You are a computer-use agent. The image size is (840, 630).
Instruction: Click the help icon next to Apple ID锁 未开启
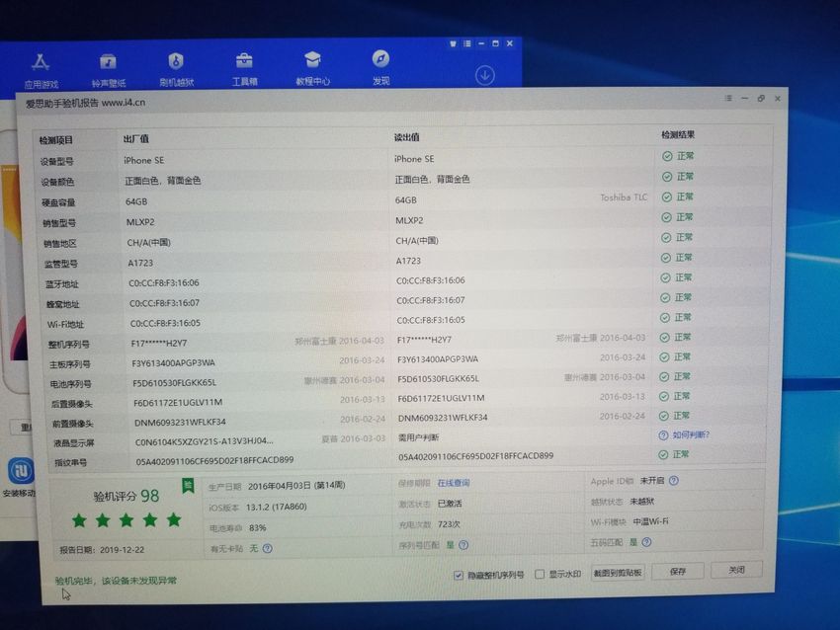tap(674, 481)
